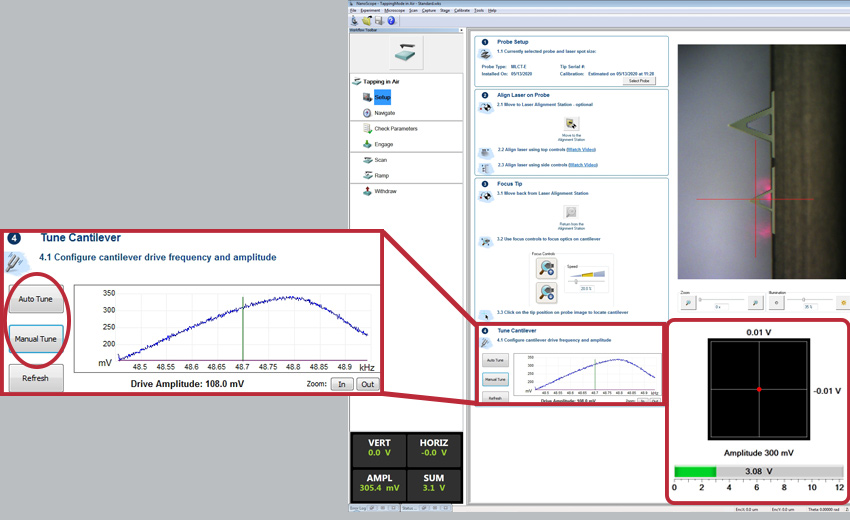Click the large experiment selector icon
Screen dimensions: 850x520
(x=407, y=53)
